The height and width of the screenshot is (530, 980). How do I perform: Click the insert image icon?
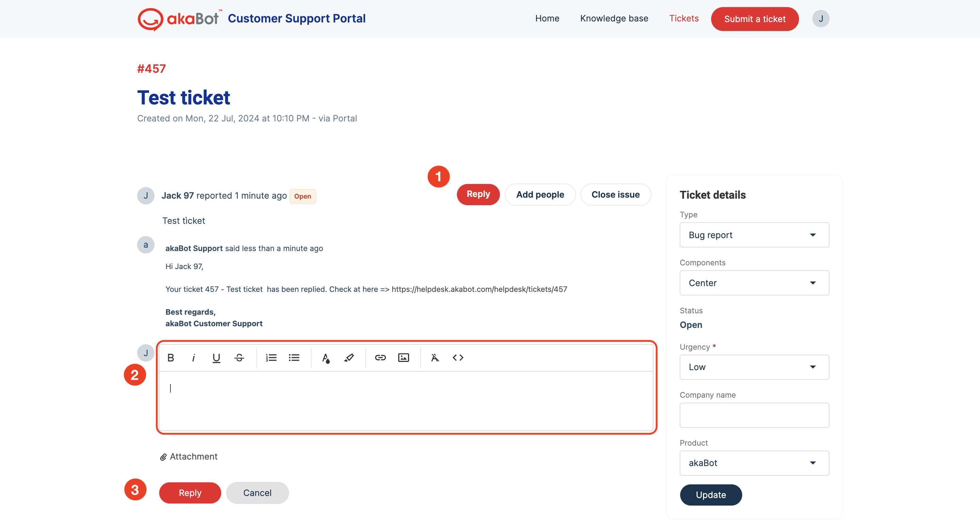coord(403,358)
